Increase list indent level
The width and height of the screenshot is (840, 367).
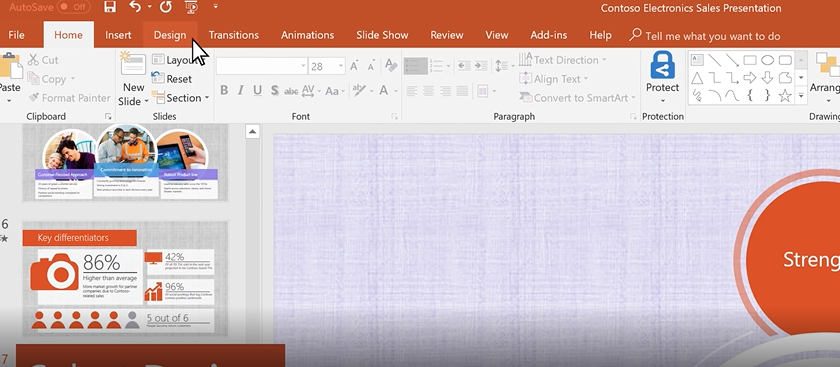coord(481,66)
